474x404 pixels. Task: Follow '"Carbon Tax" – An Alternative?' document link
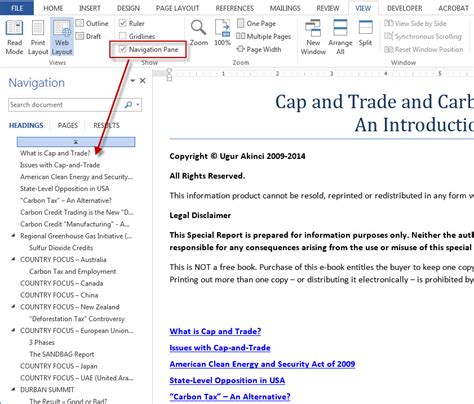[230, 397]
